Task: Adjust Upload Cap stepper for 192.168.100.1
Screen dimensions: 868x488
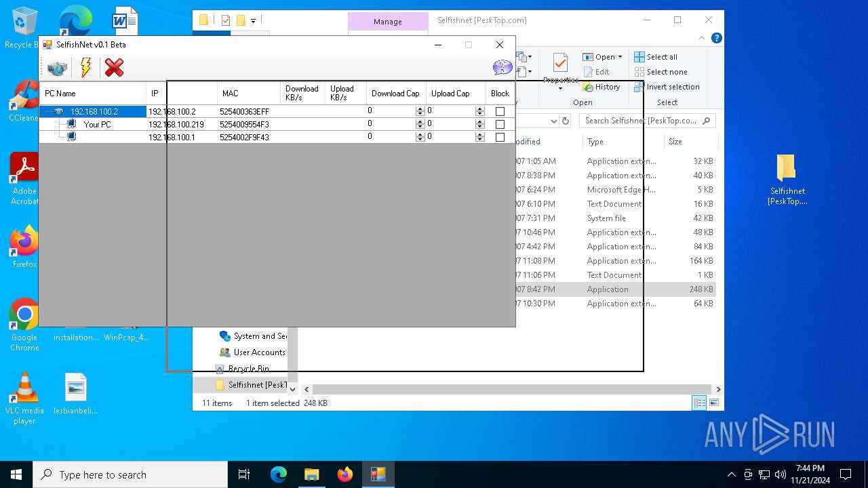Action: (x=480, y=137)
